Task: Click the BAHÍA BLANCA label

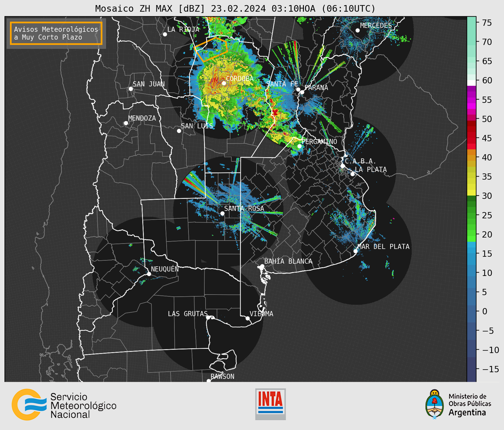Action: [288, 261]
